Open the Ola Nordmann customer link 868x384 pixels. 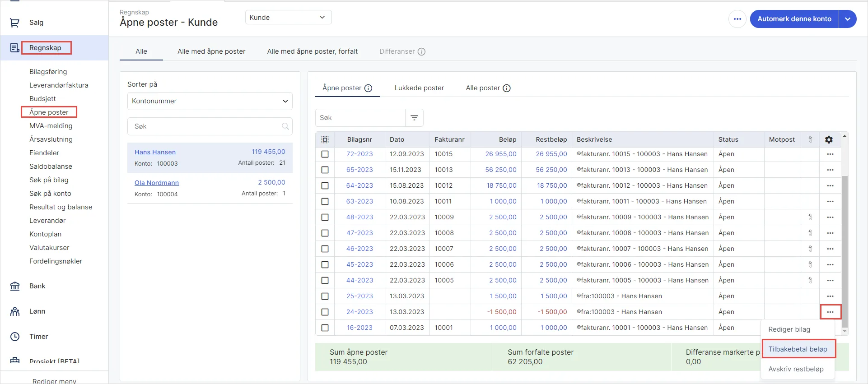tap(157, 183)
